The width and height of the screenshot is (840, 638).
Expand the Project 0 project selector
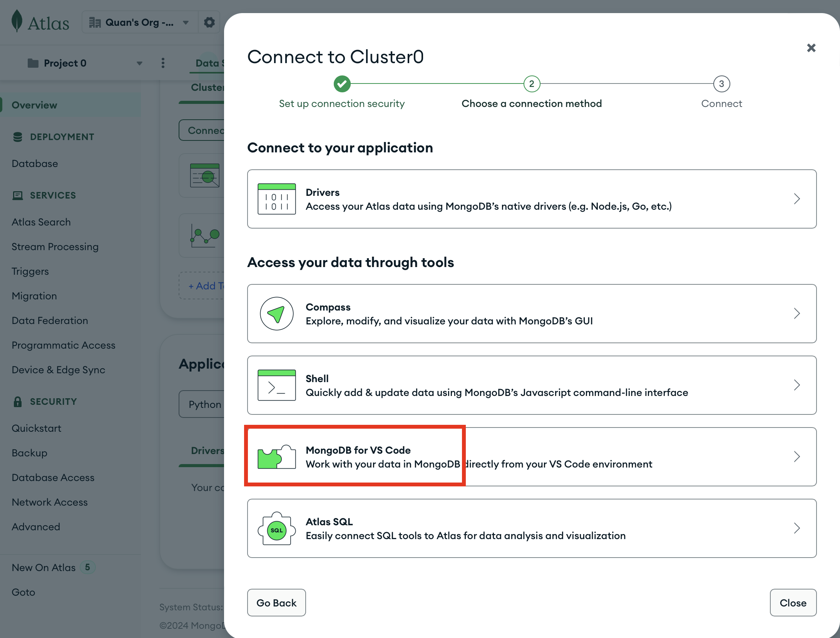pos(85,63)
